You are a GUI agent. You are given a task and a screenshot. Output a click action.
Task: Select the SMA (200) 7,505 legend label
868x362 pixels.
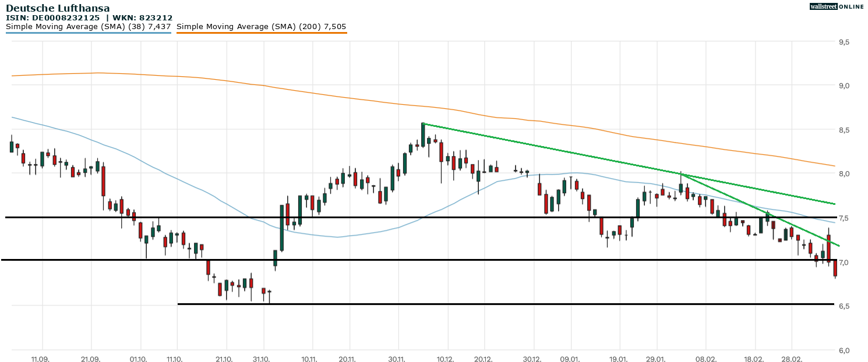[x=262, y=27]
